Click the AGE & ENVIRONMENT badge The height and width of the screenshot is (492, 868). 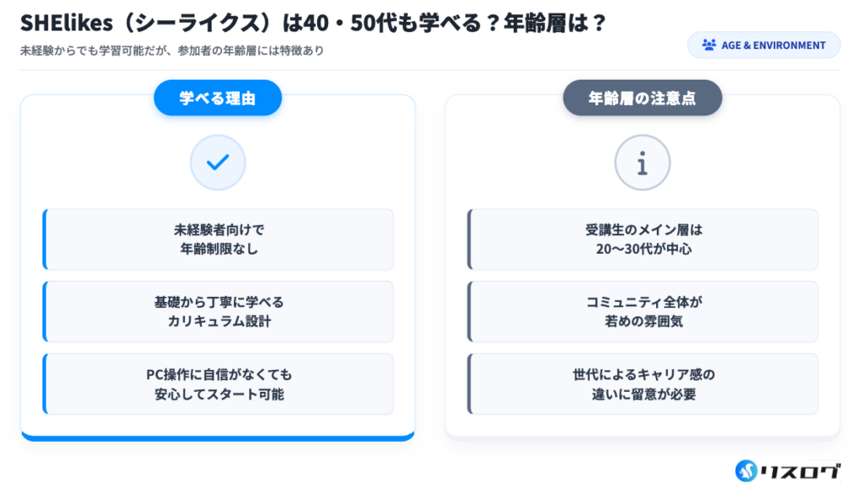tap(764, 45)
